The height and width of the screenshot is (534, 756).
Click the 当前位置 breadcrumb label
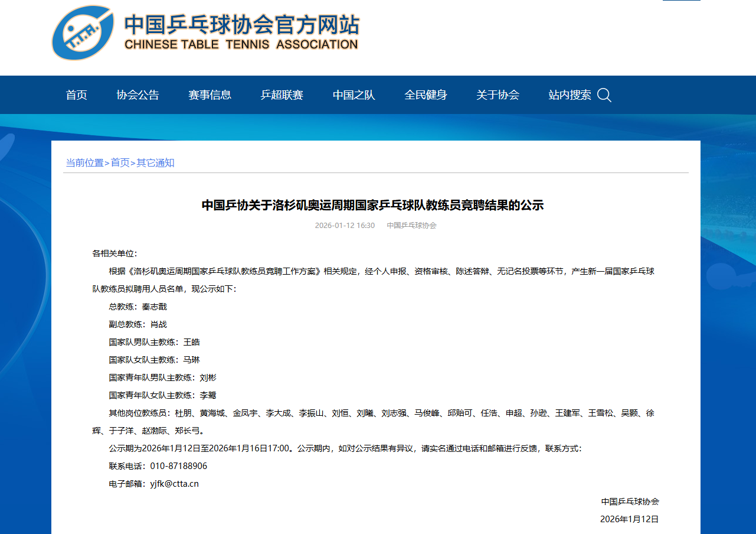84,163
